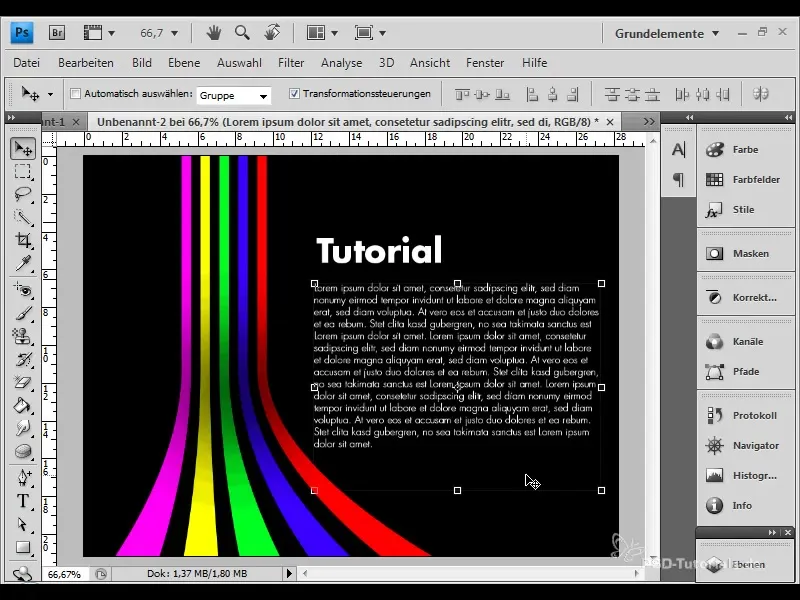Close the Unbenannt-2 document tab
The image size is (800, 600).
coord(610,122)
